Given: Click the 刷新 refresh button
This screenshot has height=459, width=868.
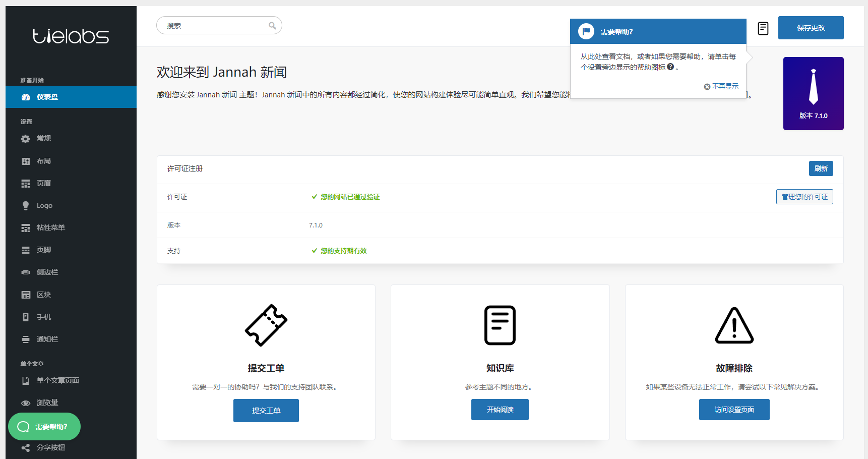Looking at the screenshot, I should click(x=821, y=168).
